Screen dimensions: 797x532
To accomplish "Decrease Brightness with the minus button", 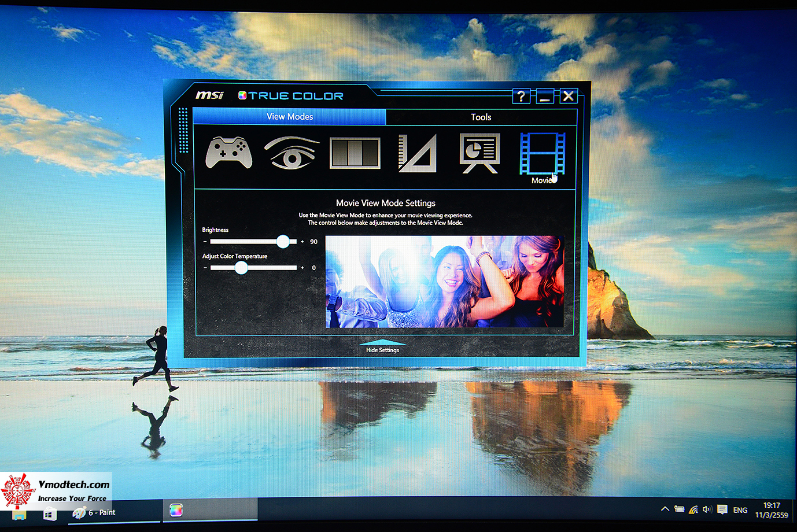I will [x=205, y=242].
